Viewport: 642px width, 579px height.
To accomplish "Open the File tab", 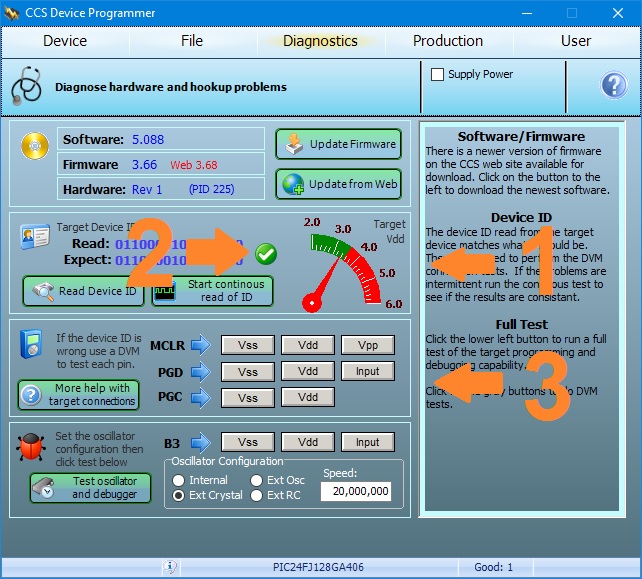I will (192, 41).
